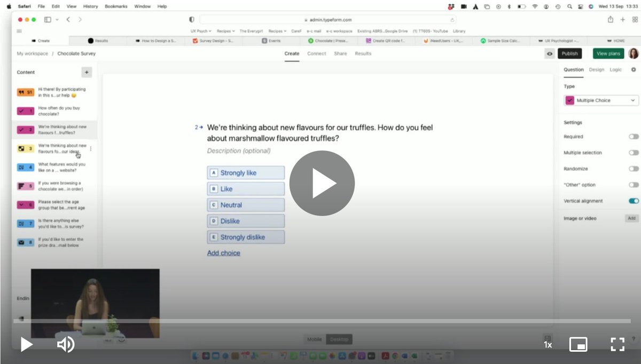Open the Results tab in Typeform header
The height and width of the screenshot is (364, 641).
[x=363, y=53]
